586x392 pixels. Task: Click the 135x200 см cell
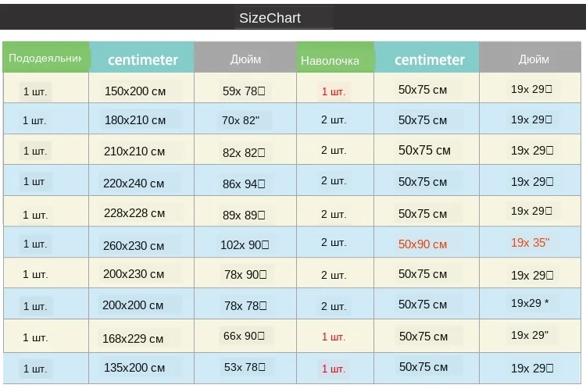click(134, 368)
